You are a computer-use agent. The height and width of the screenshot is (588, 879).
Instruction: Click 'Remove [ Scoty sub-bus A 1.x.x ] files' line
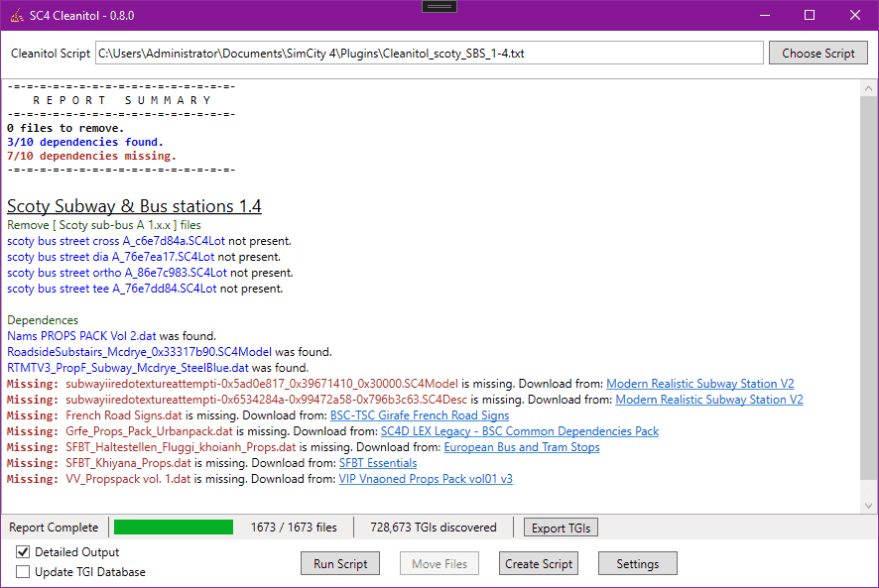(104, 225)
